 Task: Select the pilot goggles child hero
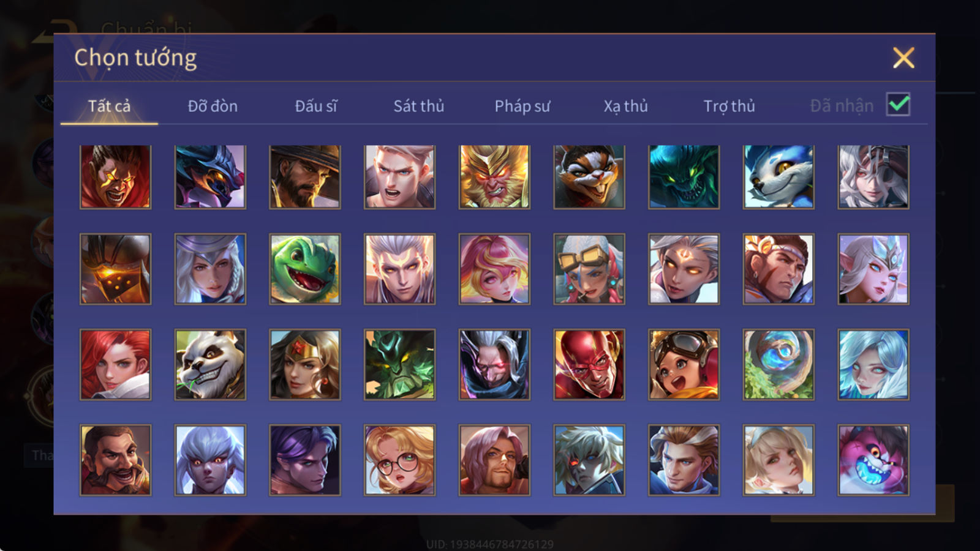684,364
